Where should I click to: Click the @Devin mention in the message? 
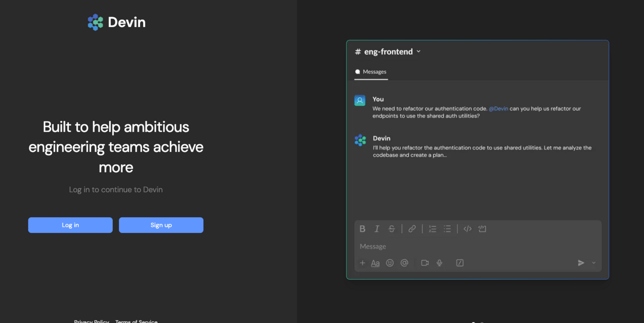[498, 108]
